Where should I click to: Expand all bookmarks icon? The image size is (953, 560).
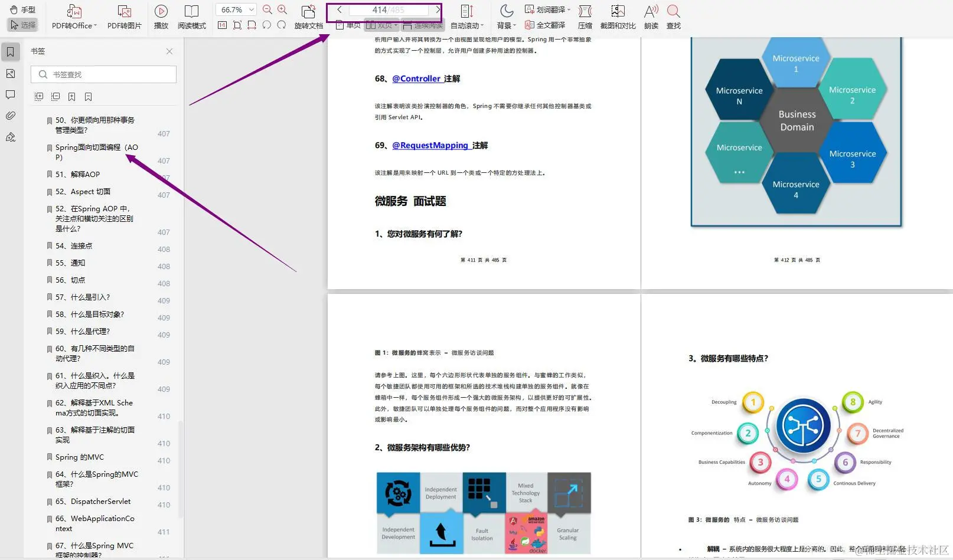coord(39,96)
